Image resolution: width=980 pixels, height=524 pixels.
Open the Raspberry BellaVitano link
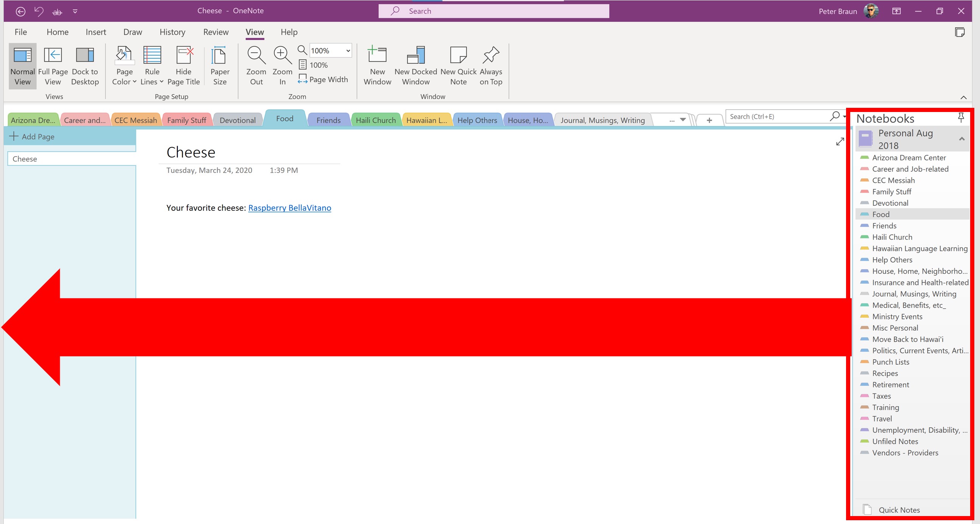[x=289, y=208]
